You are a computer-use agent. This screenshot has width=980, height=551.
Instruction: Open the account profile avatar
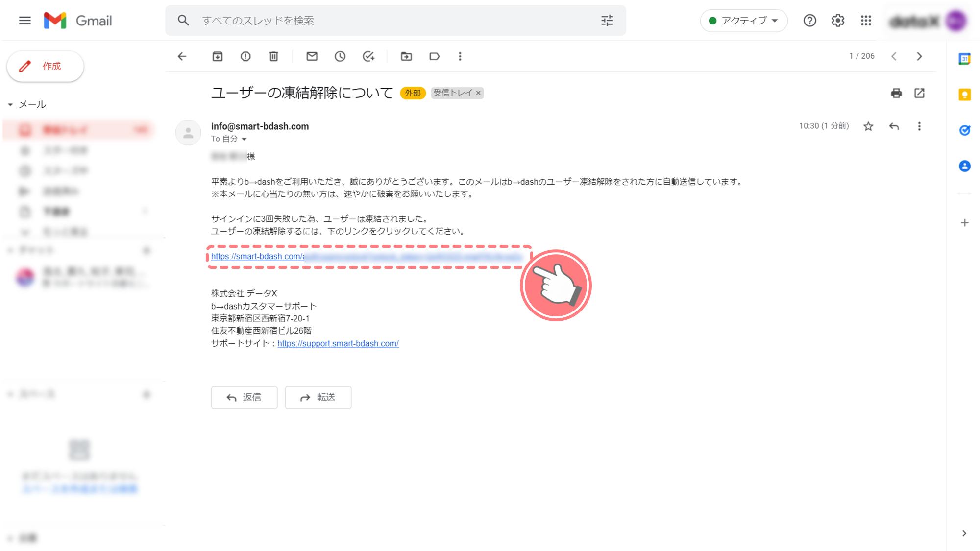coord(955,21)
